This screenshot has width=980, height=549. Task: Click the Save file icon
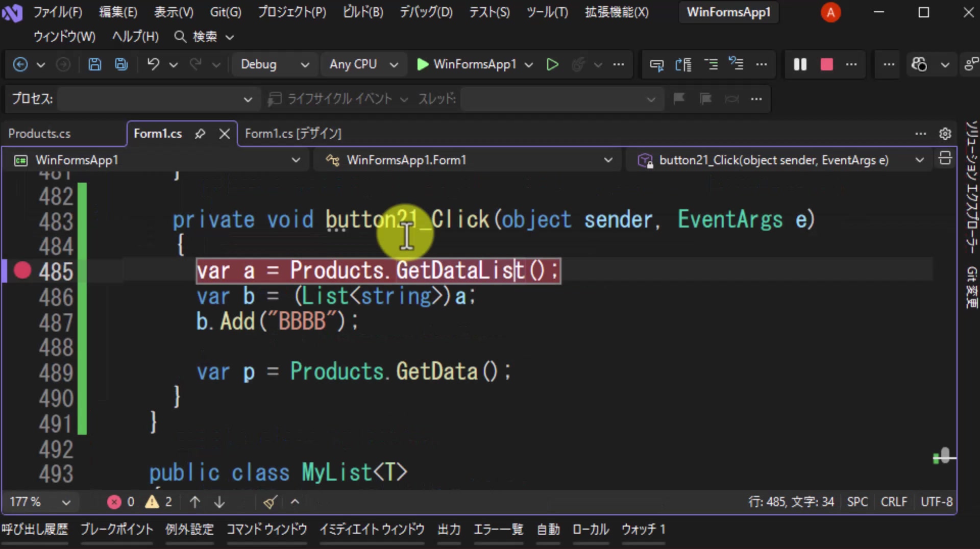[95, 64]
